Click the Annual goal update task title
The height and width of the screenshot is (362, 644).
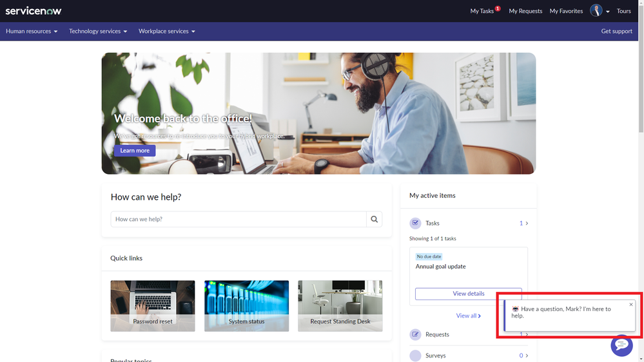pyautogui.click(x=440, y=267)
